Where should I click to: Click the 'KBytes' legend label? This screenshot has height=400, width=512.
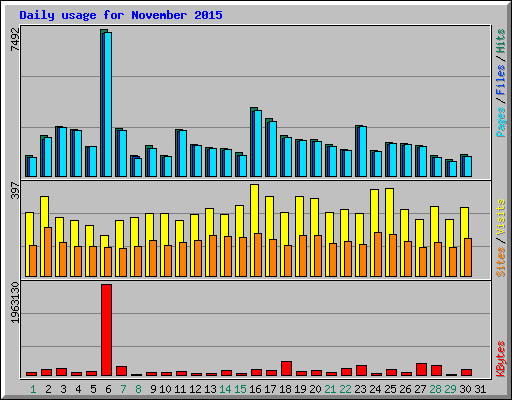coord(501,359)
